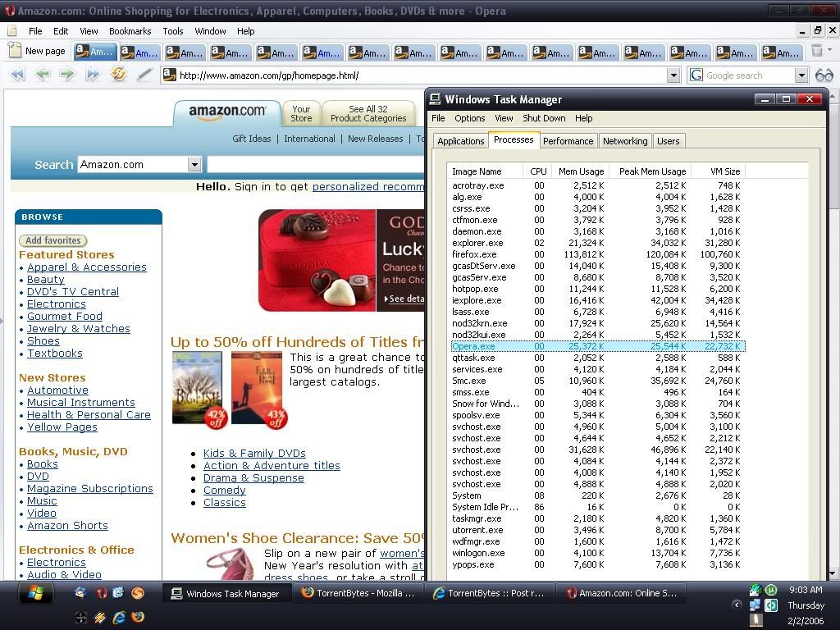
Task: Open the Windows Start button
Action: (35, 593)
